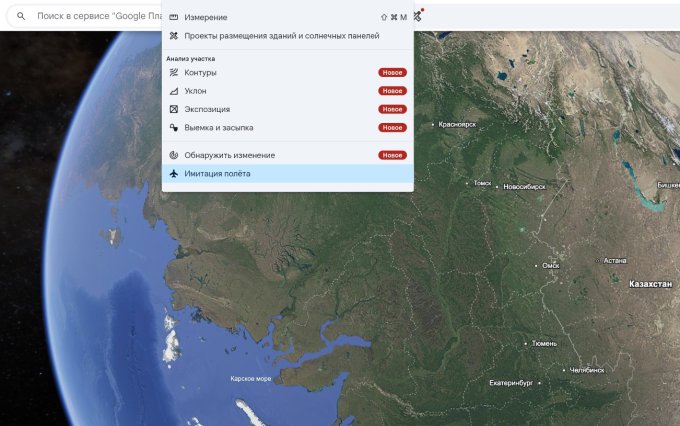Click the Новое badge next to Выемка и засыпка
Viewport: 680px width, 426px height.
[392, 128]
